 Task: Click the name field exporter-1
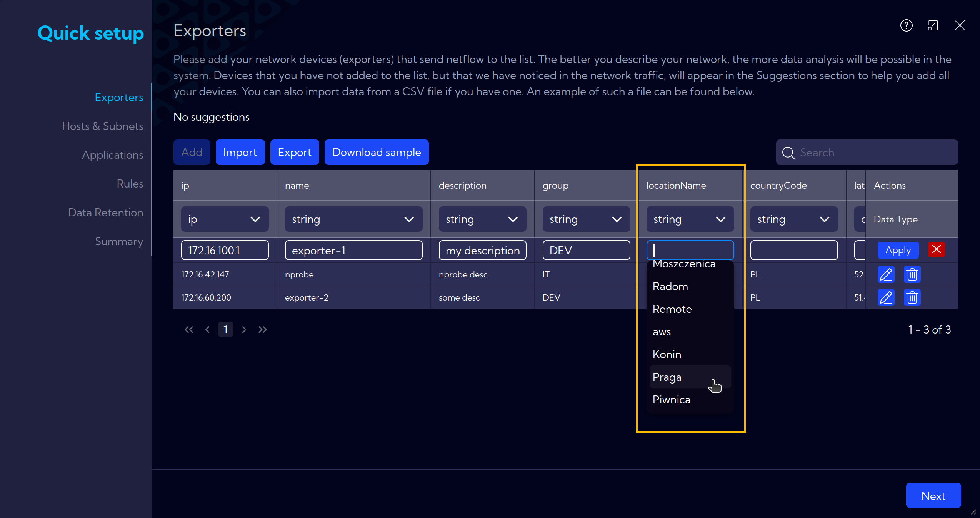pos(353,250)
